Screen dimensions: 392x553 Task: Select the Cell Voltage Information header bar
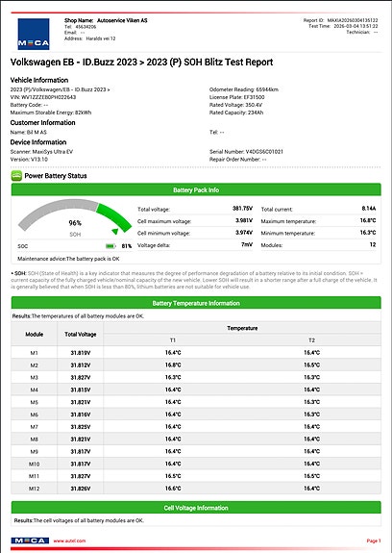click(x=196, y=508)
